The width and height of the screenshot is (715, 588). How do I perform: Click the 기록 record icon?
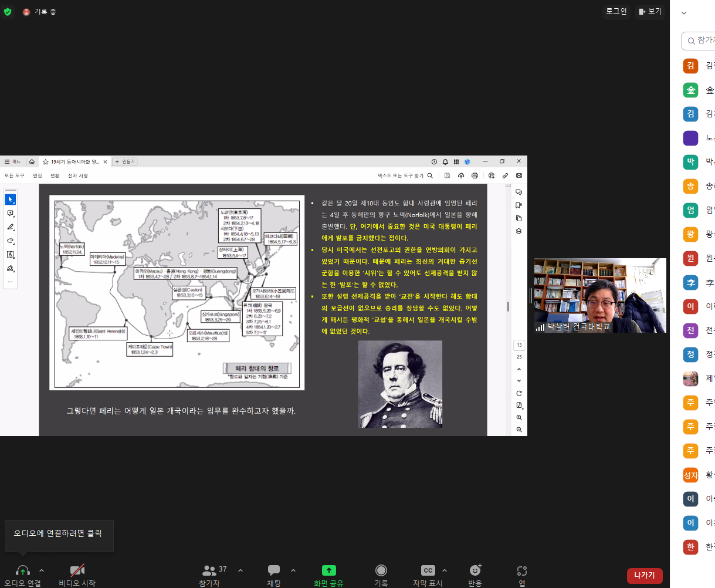pos(381,571)
